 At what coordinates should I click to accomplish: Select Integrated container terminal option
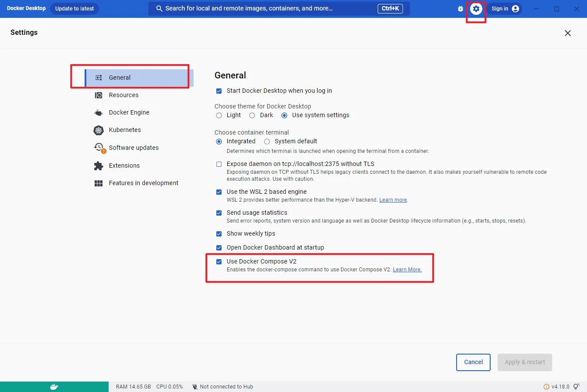219,142
